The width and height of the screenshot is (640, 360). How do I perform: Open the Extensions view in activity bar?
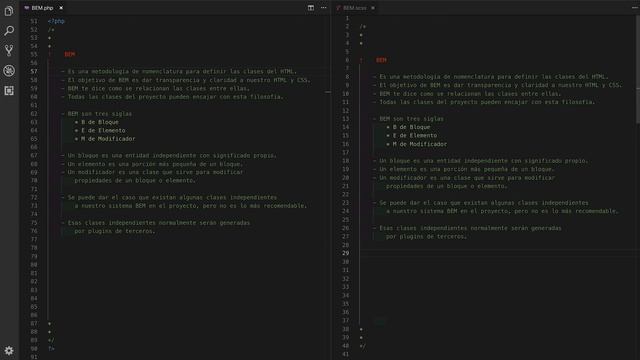[x=9, y=90]
